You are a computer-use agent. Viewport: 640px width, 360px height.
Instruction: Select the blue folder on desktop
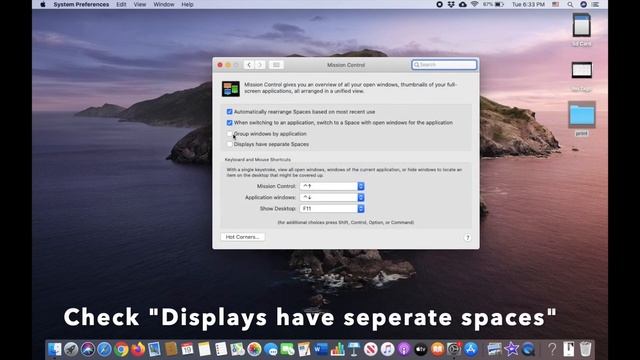582,115
